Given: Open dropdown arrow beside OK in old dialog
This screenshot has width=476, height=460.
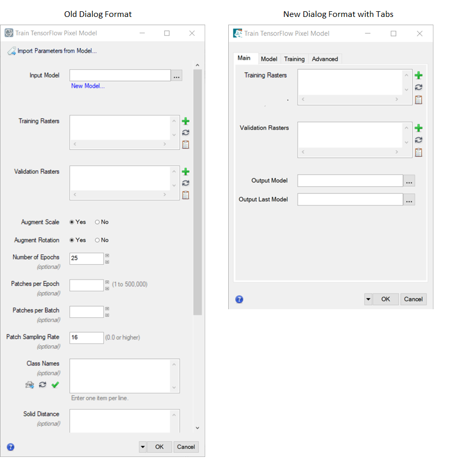Looking at the screenshot, I should [143, 447].
